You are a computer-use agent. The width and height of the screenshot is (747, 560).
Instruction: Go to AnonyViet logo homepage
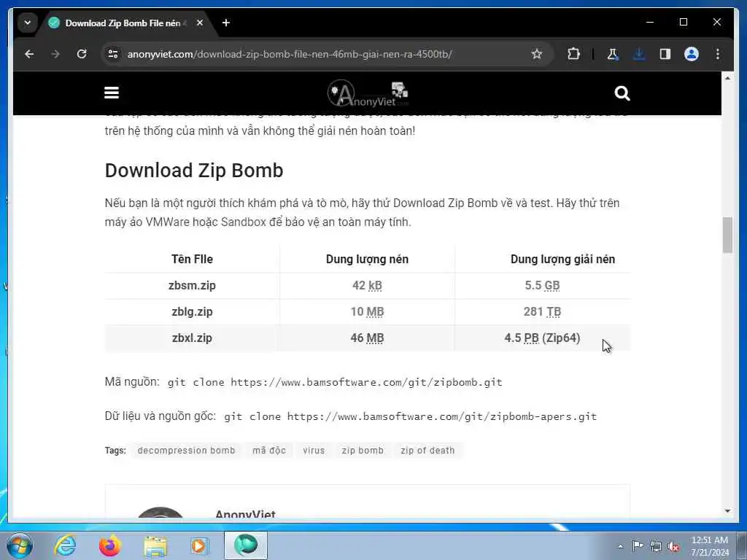pyautogui.click(x=368, y=93)
